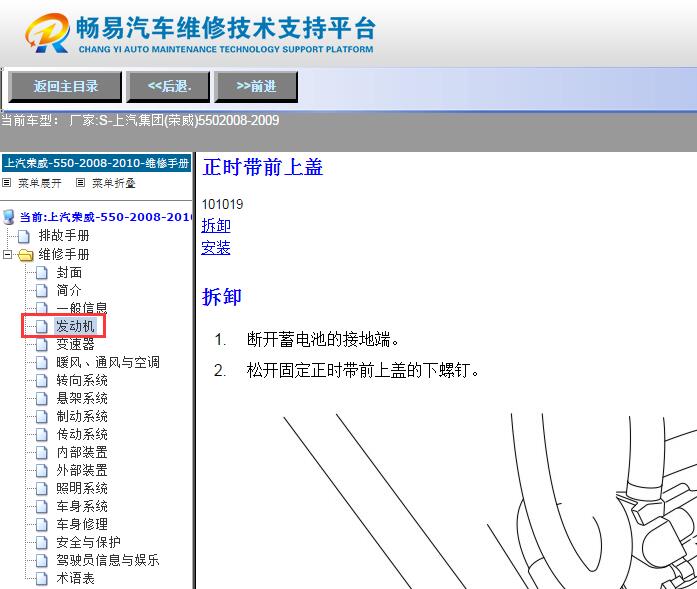697x589 pixels.
Task: Open the 车身修理 tree item
Action: 82,524
